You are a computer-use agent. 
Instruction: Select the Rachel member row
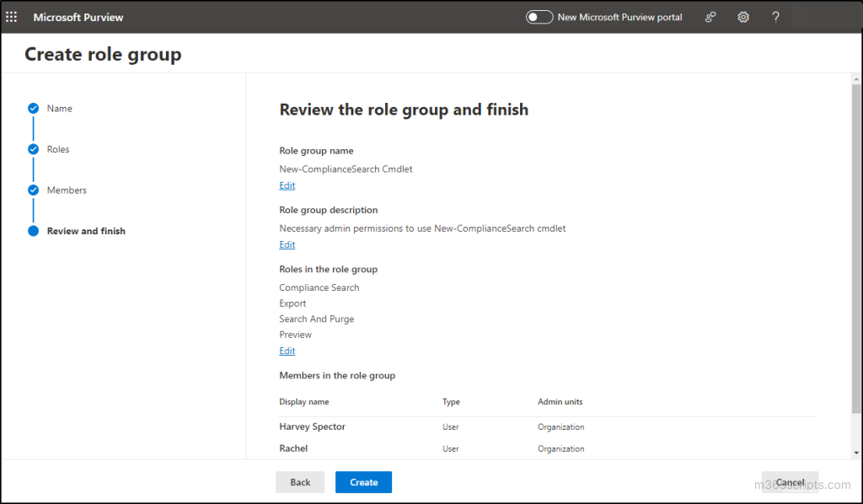293,448
